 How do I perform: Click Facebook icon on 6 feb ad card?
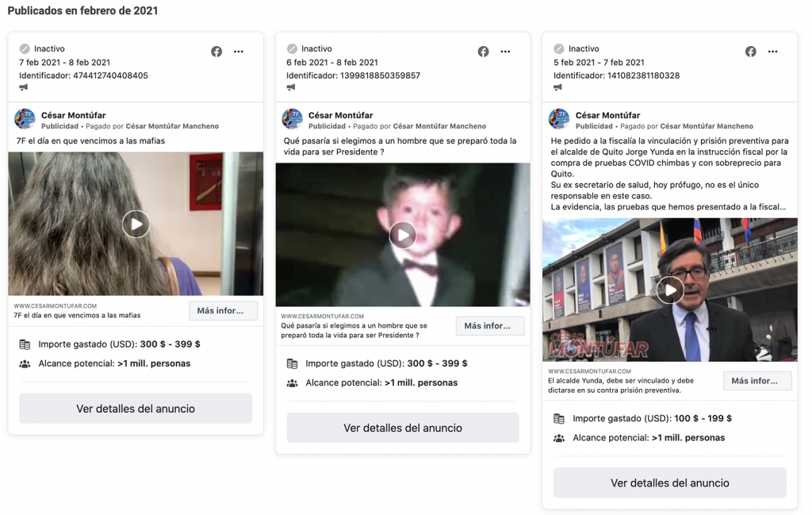pos(483,52)
